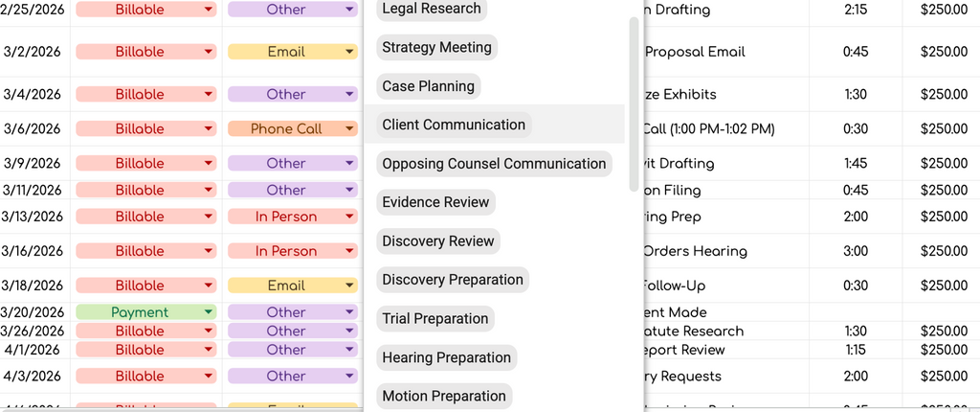The height and width of the screenshot is (412, 980).
Task: Choose Motion Preparation option
Action: [444, 397]
